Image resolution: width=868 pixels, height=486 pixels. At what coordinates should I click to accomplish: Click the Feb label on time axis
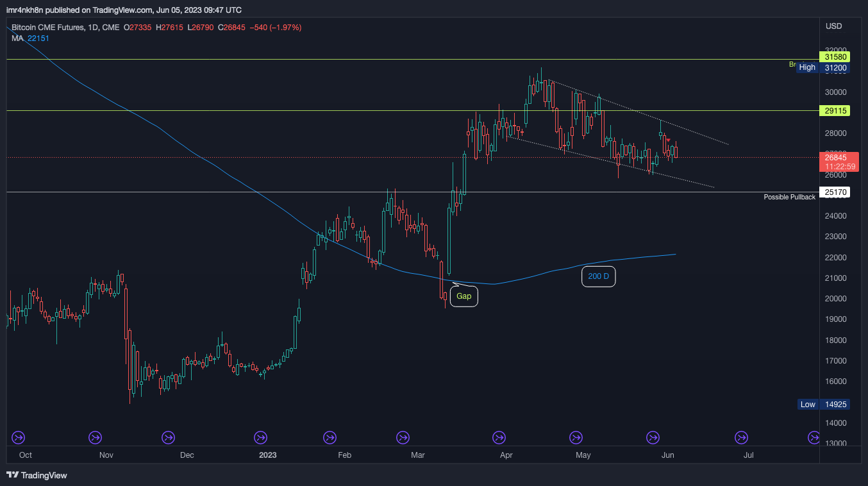[344, 455]
